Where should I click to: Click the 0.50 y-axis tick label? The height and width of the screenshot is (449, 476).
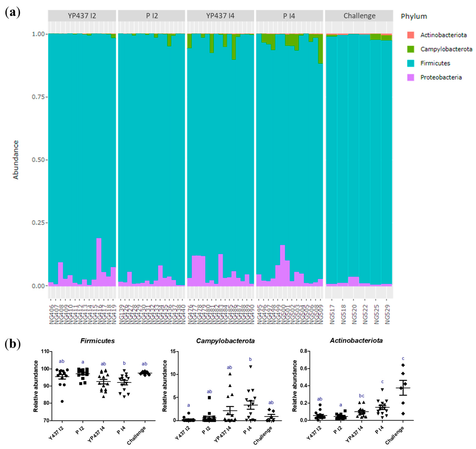click(38, 160)
